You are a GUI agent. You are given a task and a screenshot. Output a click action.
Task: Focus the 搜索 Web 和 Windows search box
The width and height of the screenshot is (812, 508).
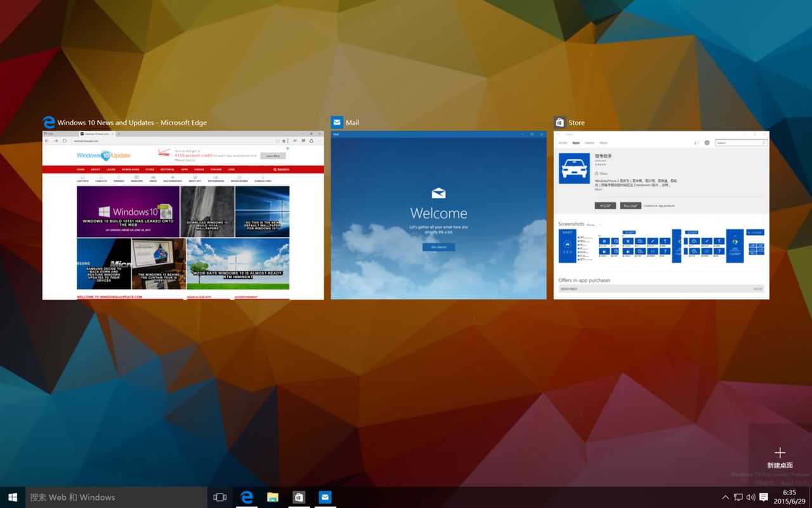(x=116, y=497)
